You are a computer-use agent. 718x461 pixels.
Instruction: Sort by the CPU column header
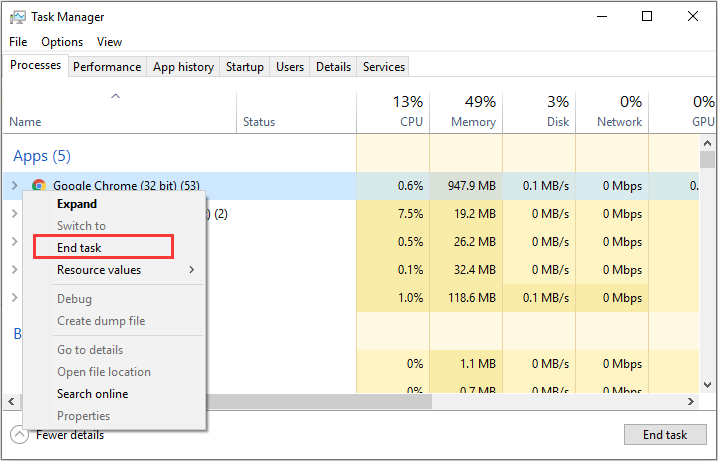(x=393, y=113)
